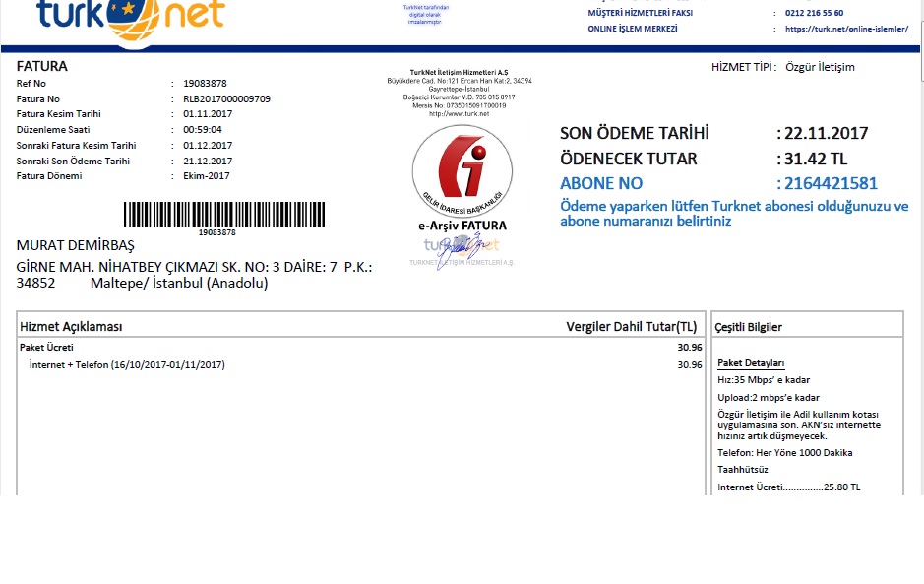Image resolution: width=924 pixels, height=584 pixels.
Task: Click the FATURA heading
Action: coord(42,66)
